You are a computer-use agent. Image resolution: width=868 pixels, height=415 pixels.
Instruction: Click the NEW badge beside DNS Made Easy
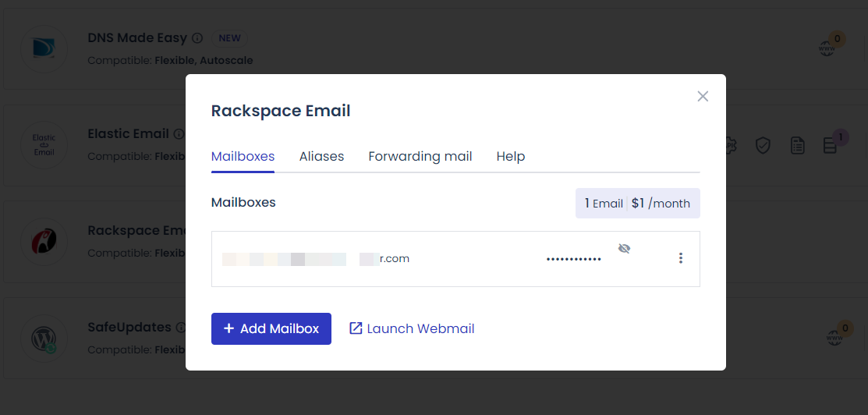[230, 38]
